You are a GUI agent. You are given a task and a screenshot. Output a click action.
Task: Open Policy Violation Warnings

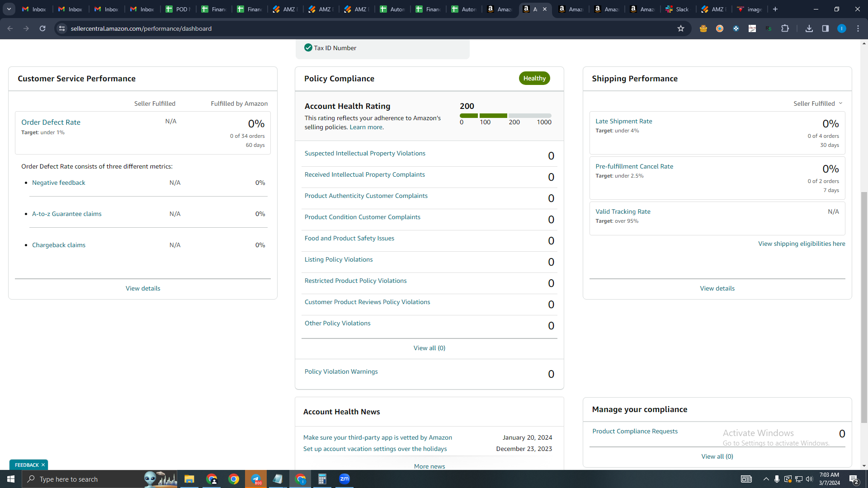[341, 371]
